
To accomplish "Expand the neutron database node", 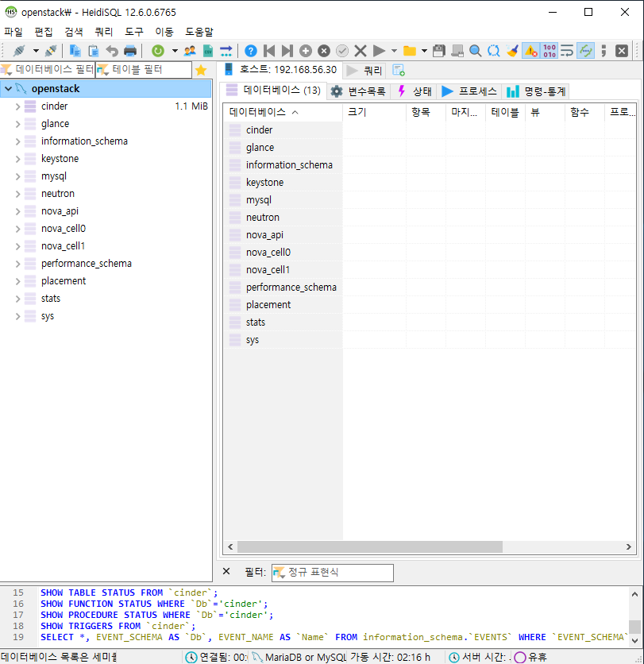I will (17, 194).
